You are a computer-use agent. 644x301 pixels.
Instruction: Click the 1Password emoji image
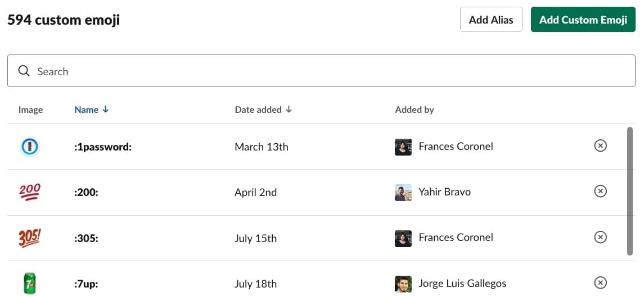click(x=30, y=147)
